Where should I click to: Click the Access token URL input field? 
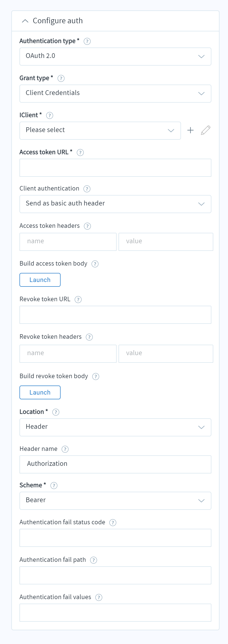[115, 168]
